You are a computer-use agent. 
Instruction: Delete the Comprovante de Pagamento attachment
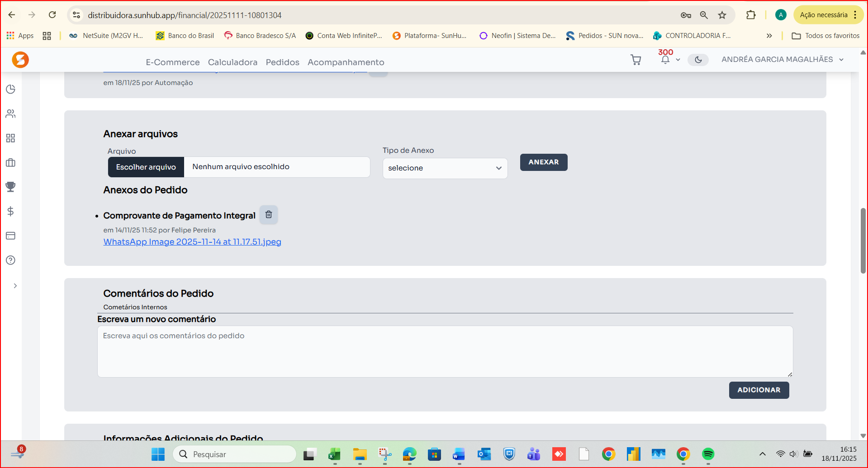pos(268,215)
